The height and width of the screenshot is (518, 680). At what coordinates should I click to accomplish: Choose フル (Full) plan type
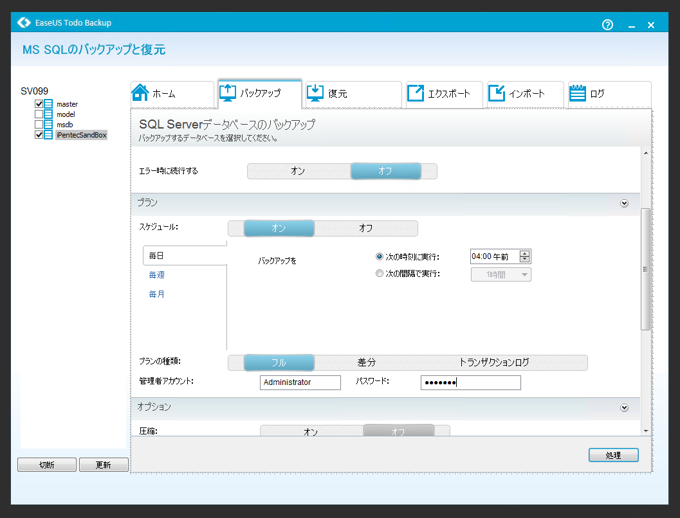279,362
